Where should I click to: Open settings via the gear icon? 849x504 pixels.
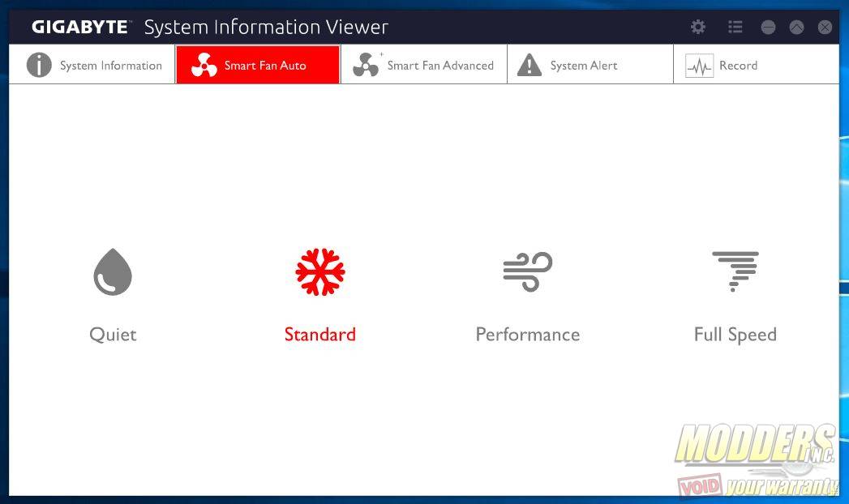click(x=698, y=27)
